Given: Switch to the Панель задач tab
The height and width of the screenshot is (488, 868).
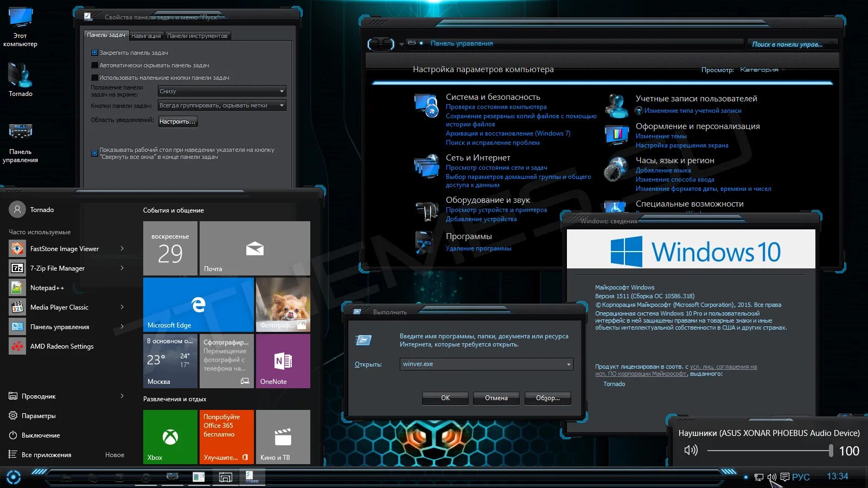Looking at the screenshot, I should pyautogui.click(x=106, y=35).
